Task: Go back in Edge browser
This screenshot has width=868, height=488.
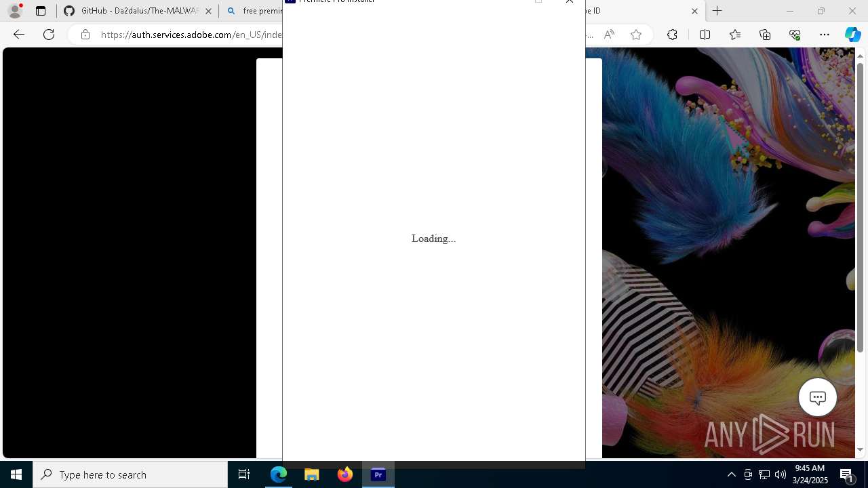Action: tap(19, 35)
